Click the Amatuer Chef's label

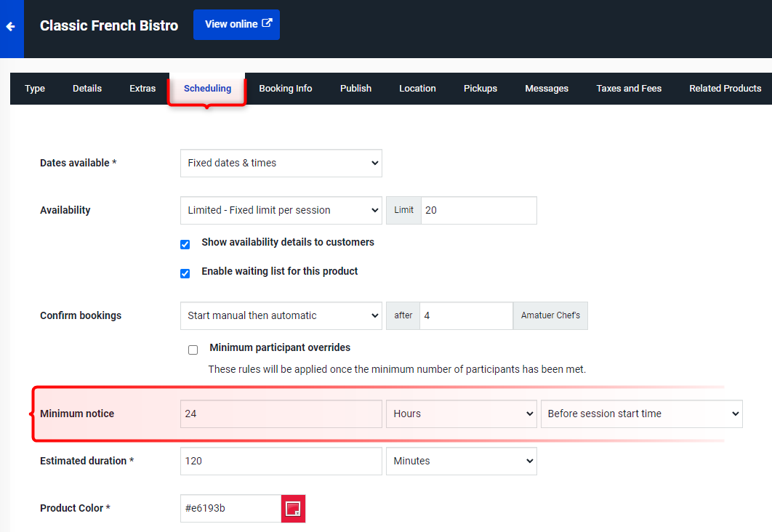550,315
